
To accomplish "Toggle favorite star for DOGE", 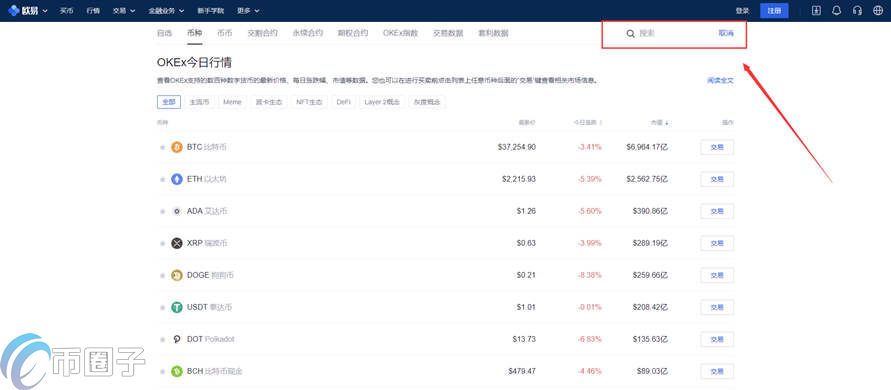I will tap(163, 275).
